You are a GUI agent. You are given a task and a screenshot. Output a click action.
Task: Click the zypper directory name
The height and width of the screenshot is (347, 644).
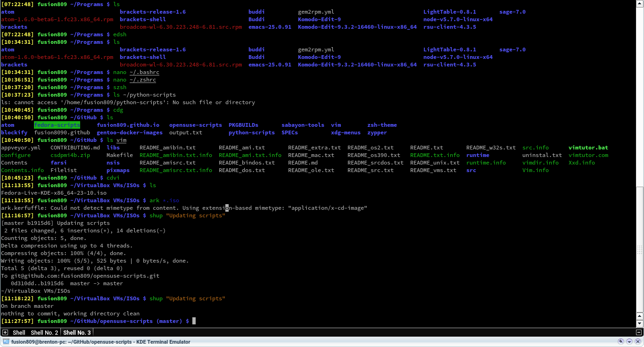tap(377, 132)
